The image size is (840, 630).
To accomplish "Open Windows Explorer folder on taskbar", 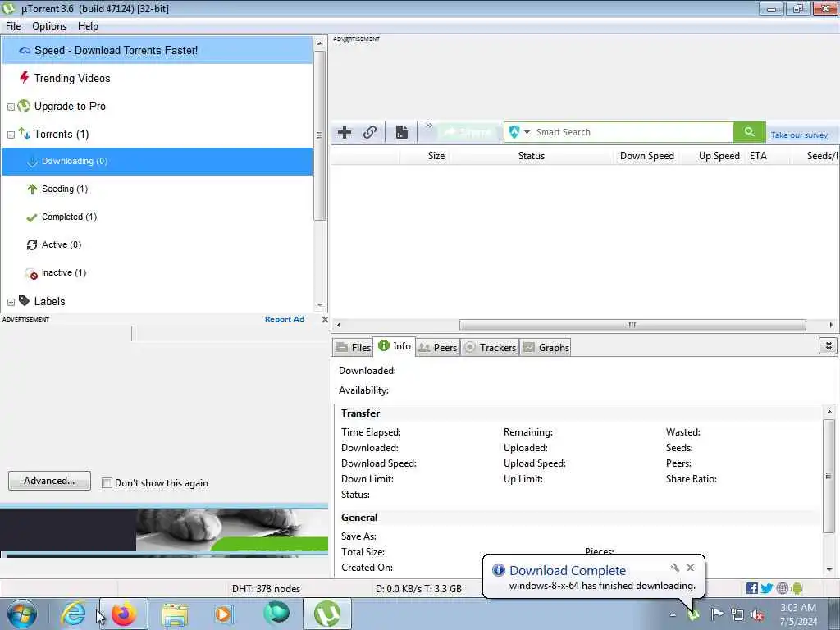I will (175, 615).
